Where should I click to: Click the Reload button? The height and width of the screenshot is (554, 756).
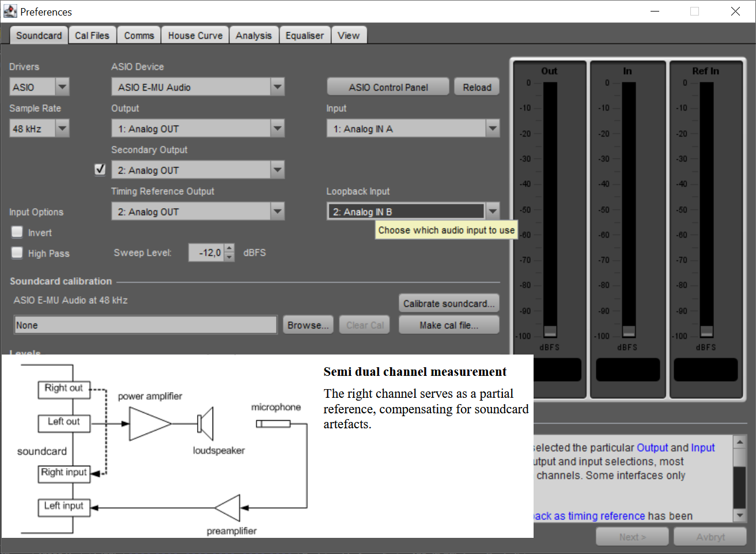477,87
